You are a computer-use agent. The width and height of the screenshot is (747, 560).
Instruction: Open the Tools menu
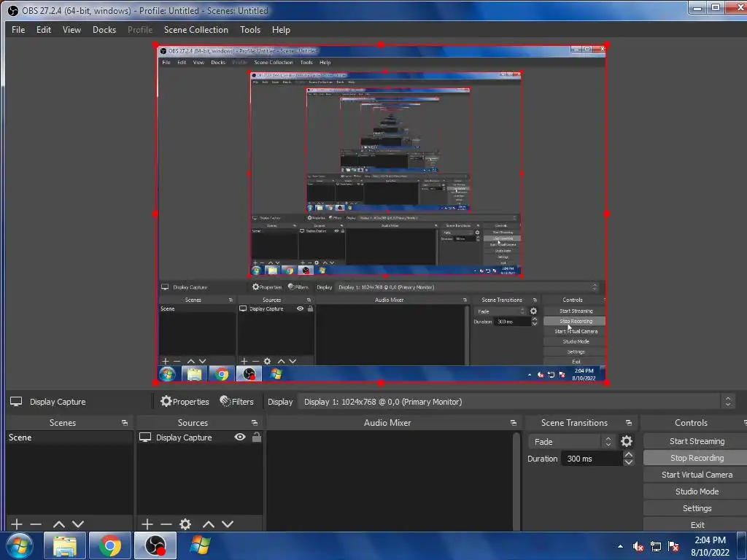250,29
